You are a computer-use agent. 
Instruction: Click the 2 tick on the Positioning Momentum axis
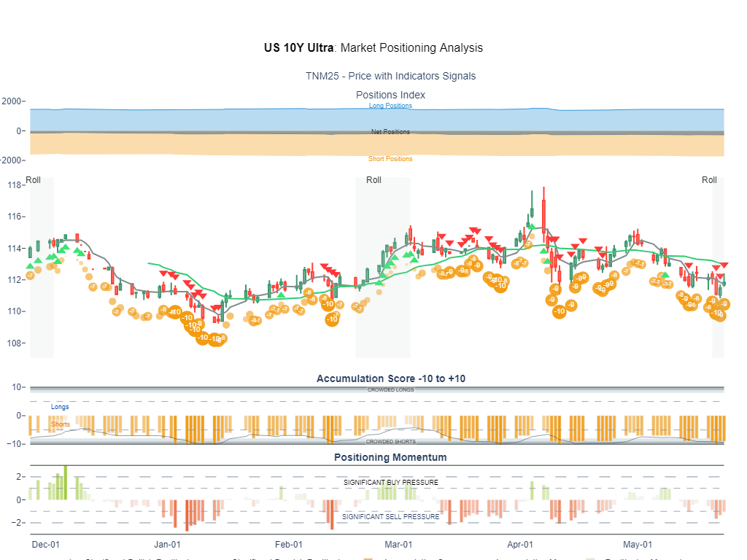coord(19,477)
